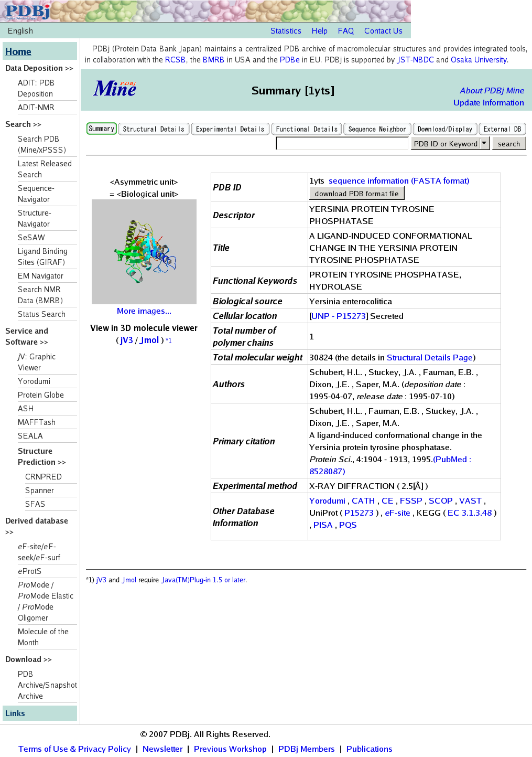
Task: Open Terms of Use & Privacy Policy
Action: pos(74,749)
